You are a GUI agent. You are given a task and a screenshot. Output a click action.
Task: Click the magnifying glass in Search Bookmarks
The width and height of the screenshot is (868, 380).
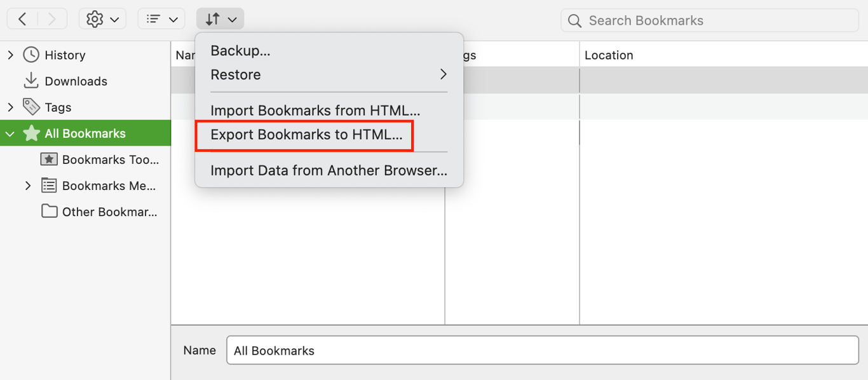pyautogui.click(x=574, y=20)
